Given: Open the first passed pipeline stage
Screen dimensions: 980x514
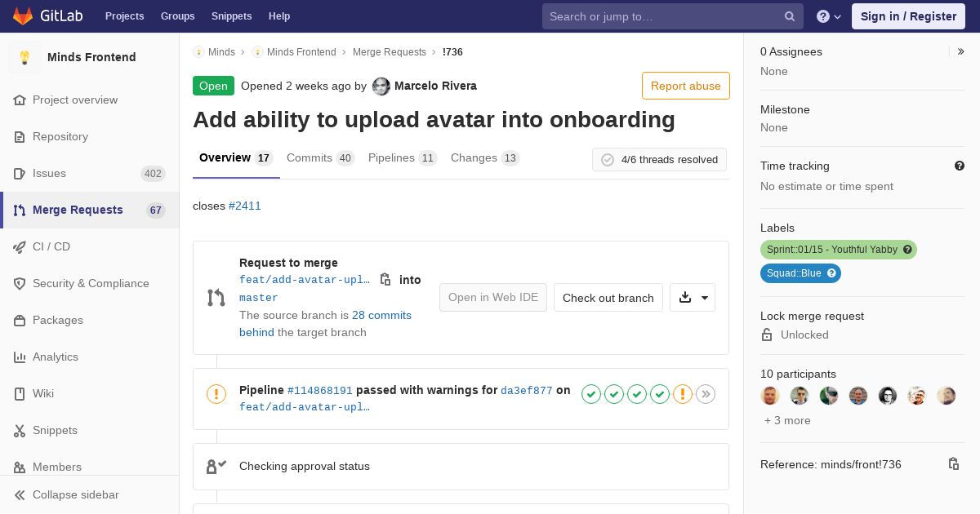Looking at the screenshot, I should 591,394.
